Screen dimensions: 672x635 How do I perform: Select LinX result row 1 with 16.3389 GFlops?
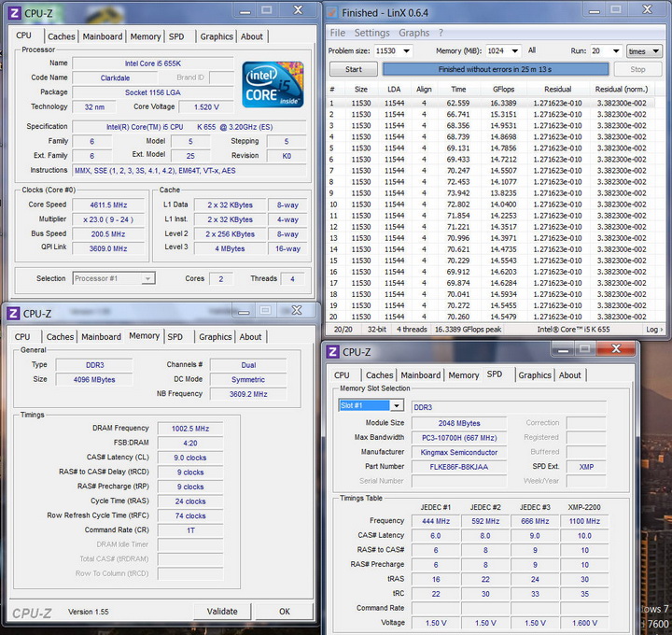tap(491, 104)
